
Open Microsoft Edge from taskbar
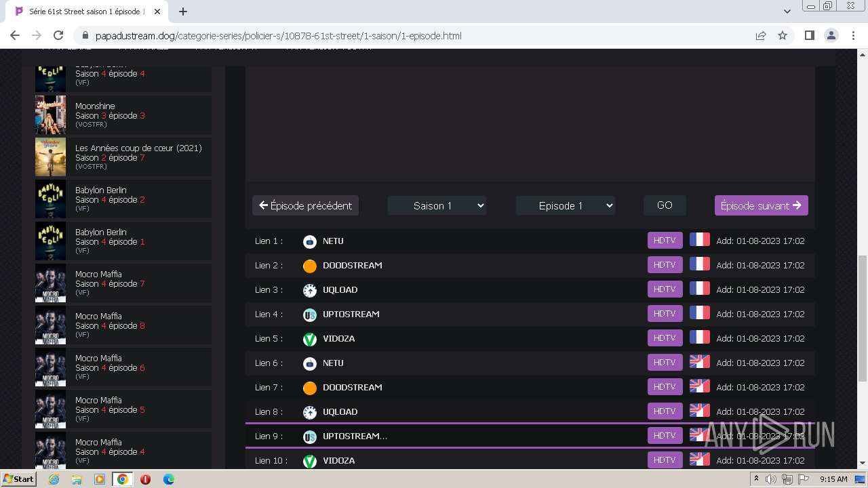(168, 479)
